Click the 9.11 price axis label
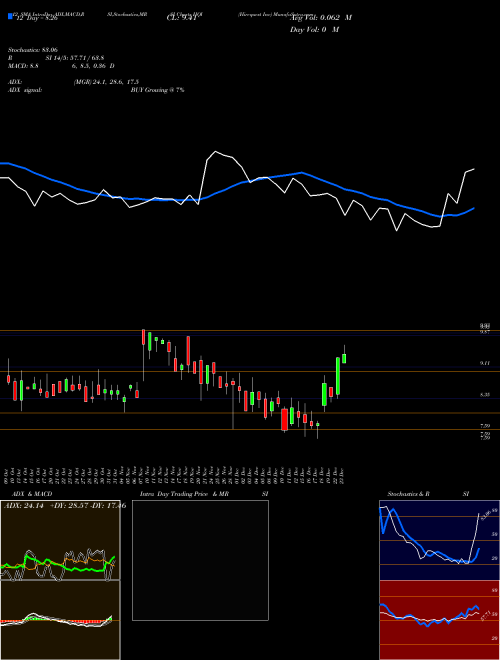Screen dimensions: 500x660 point(484,363)
